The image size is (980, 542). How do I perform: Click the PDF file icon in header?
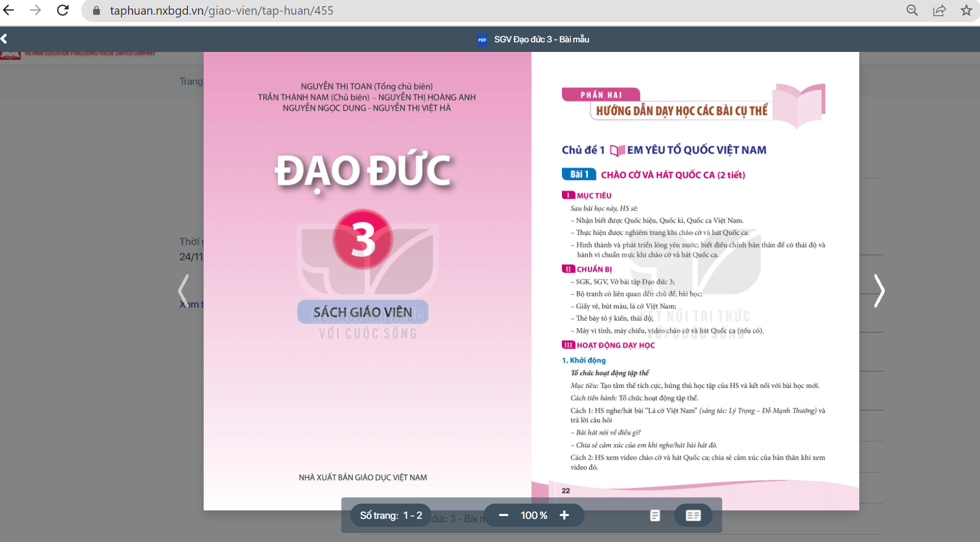[x=482, y=40]
